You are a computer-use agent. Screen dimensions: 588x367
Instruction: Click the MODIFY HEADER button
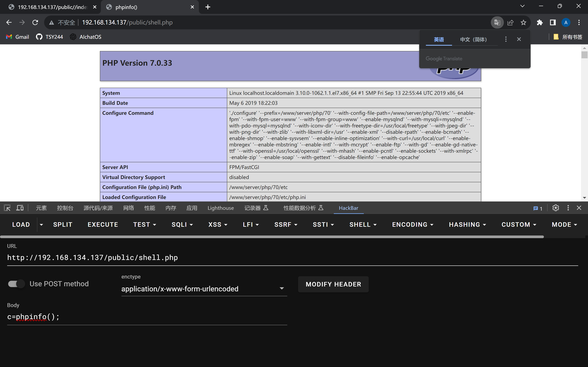point(333,284)
